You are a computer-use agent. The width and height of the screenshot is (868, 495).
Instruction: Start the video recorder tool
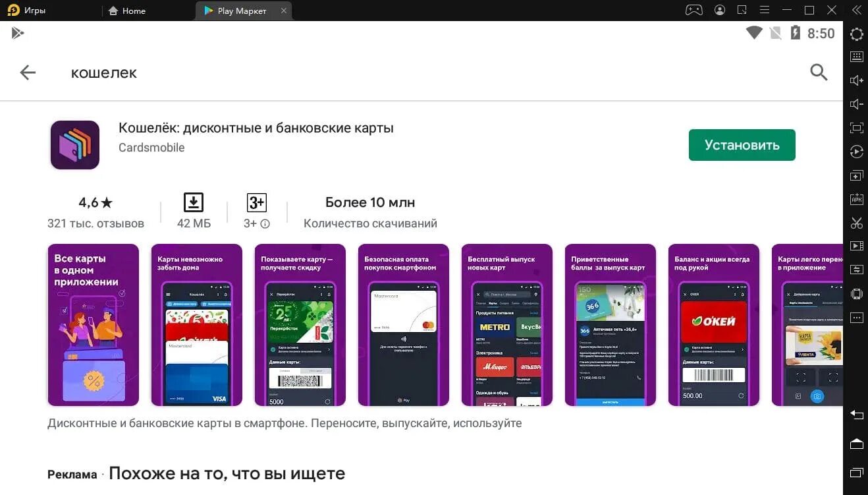point(856,246)
